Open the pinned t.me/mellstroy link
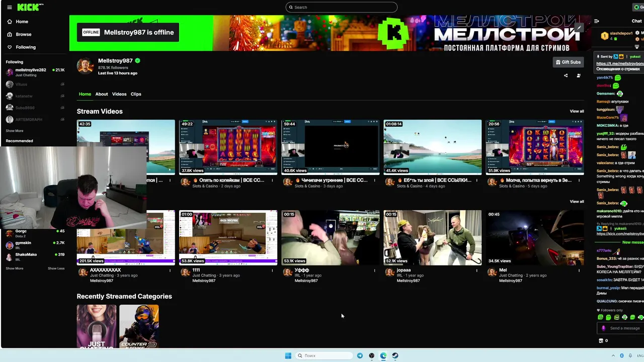The width and height of the screenshot is (644, 362). coord(620,64)
